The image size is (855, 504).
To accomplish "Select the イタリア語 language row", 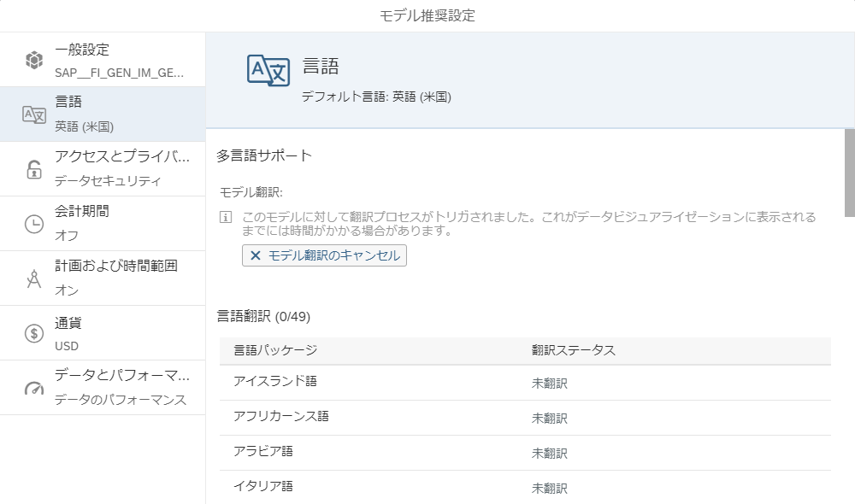I will 524,487.
